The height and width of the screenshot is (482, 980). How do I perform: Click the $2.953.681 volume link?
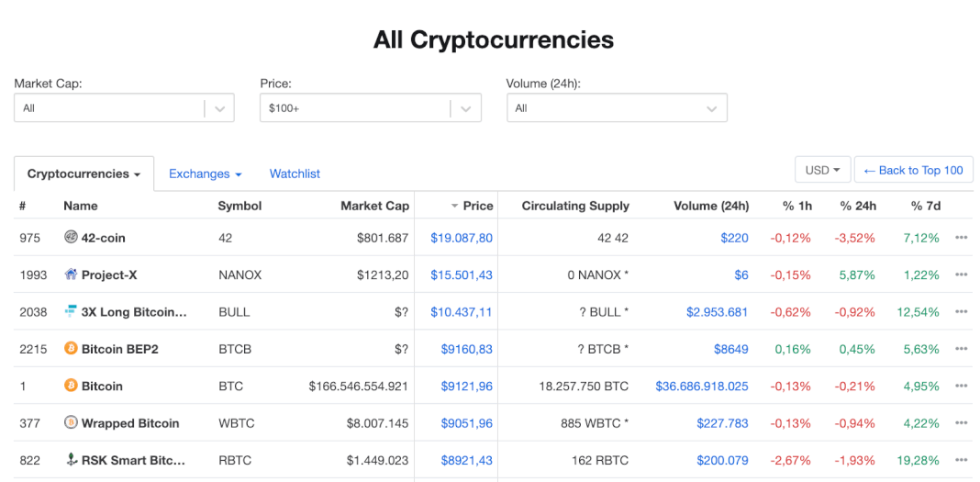tap(717, 312)
